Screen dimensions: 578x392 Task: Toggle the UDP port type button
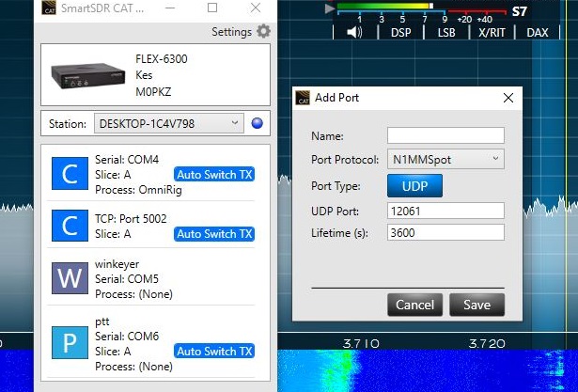coord(414,186)
